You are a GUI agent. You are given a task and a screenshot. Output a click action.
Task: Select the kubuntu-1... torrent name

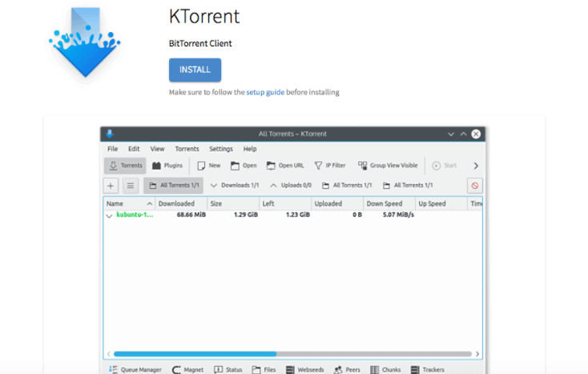[x=135, y=215]
